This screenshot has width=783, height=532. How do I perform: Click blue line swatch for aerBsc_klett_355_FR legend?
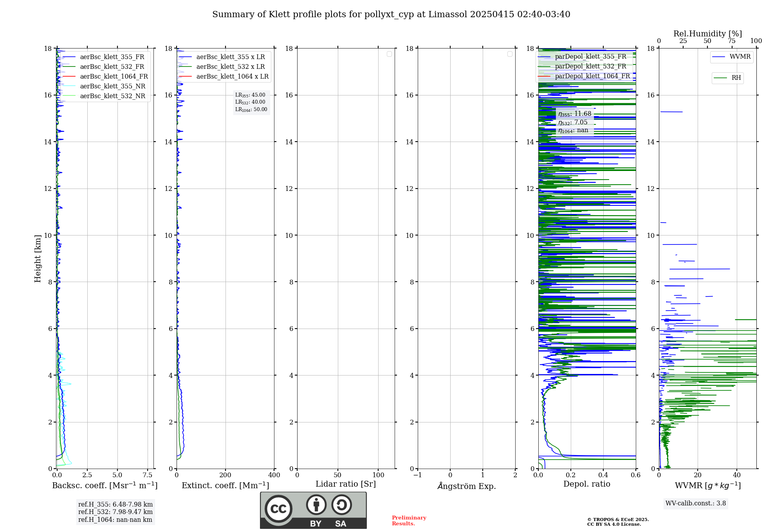coord(69,57)
